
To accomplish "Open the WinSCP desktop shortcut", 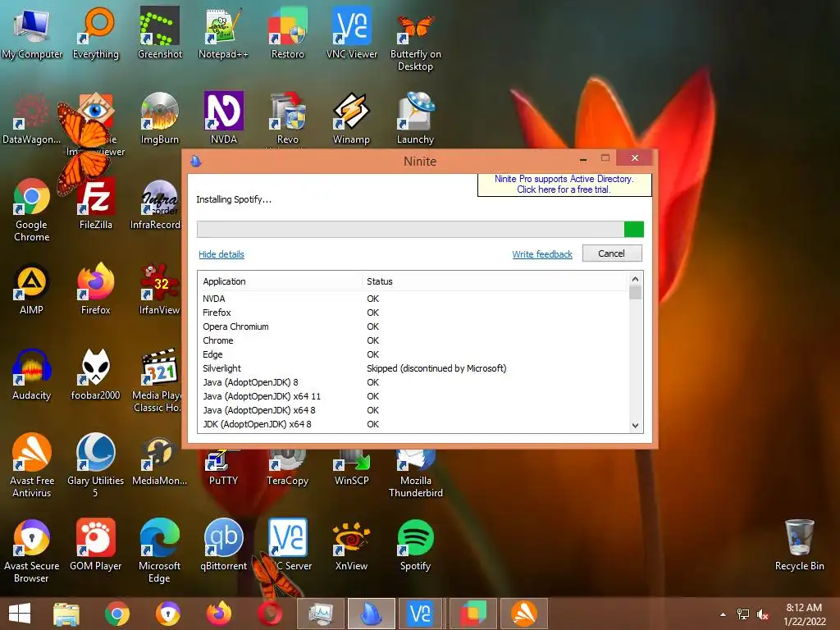I will pyautogui.click(x=351, y=468).
